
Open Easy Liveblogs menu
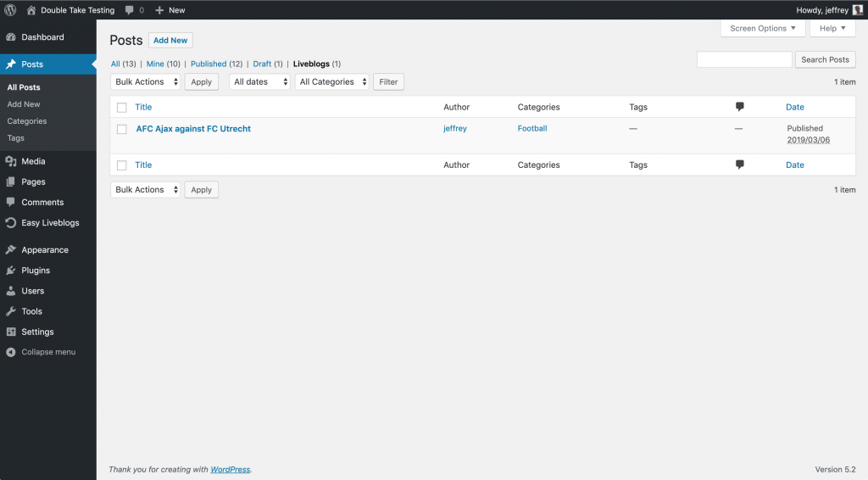click(x=48, y=222)
